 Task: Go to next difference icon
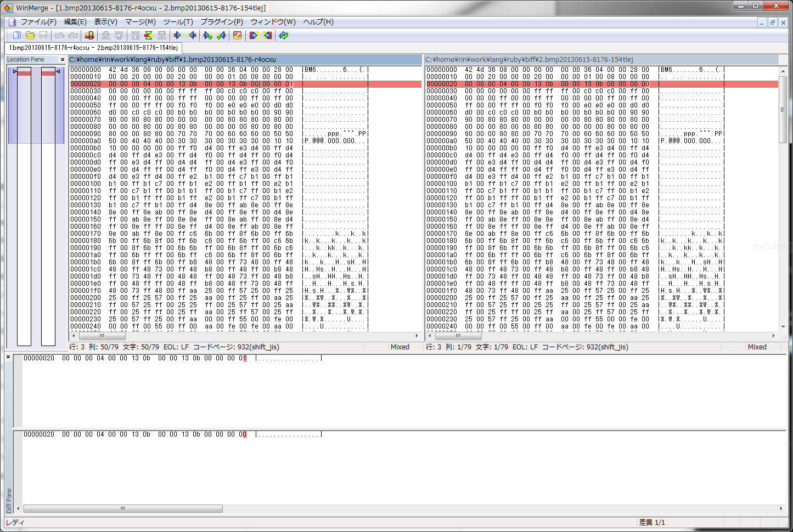106,36
